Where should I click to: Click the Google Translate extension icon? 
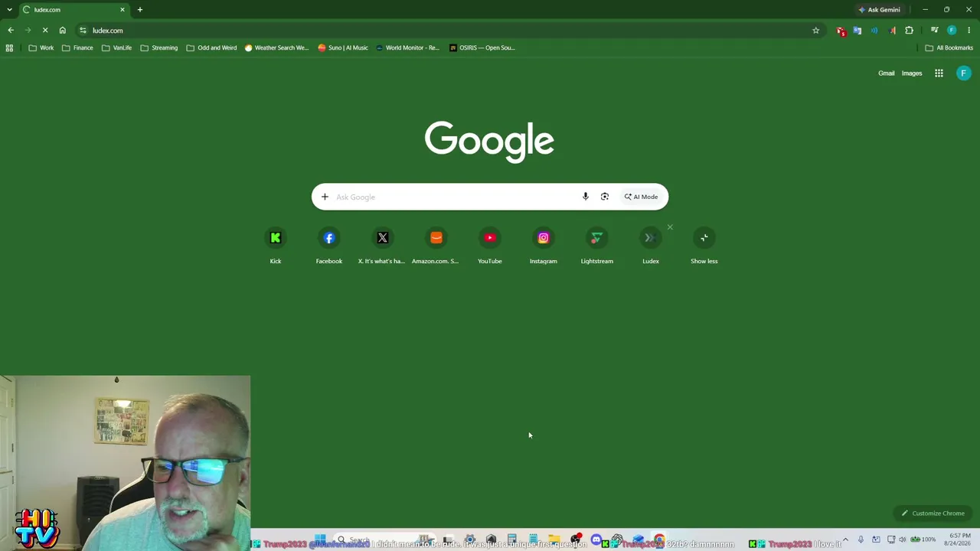pos(857,31)
